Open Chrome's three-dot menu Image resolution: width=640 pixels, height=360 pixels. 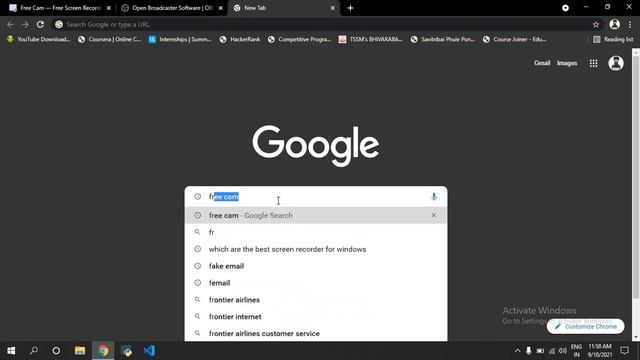pos(631,24)
